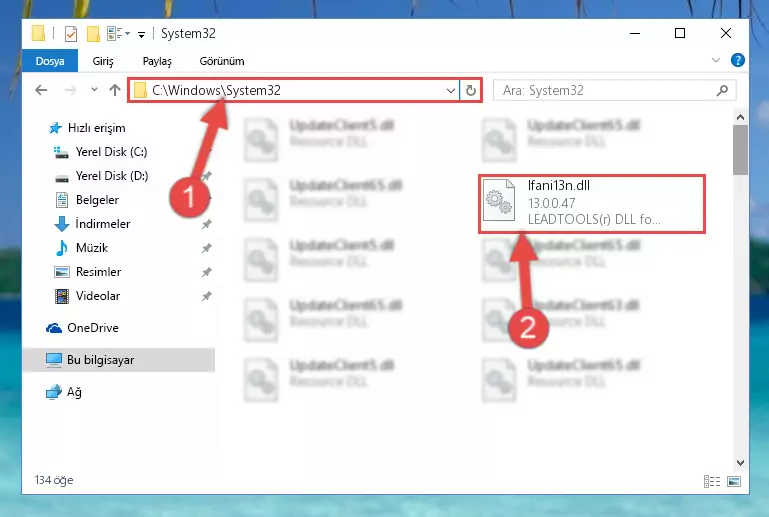Click the pin icon next to Videolar

coord(206,296)
